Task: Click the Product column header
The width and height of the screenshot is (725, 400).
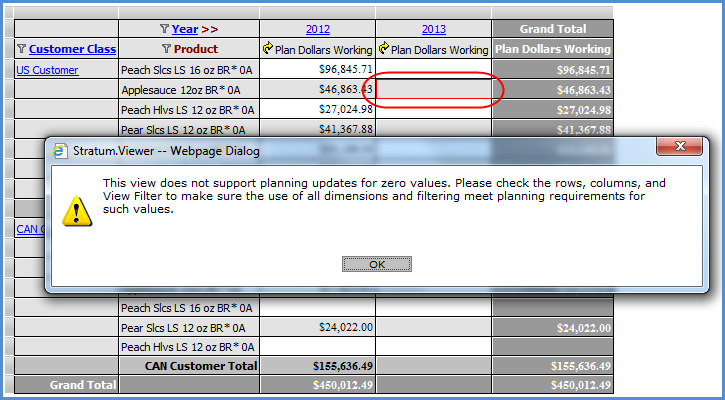Action: [195, 49]
